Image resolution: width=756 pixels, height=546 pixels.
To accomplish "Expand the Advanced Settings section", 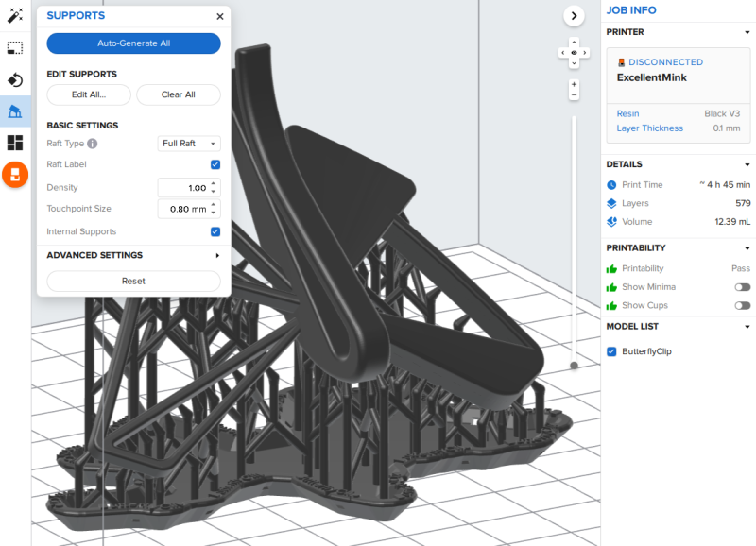I will [133, 255].
